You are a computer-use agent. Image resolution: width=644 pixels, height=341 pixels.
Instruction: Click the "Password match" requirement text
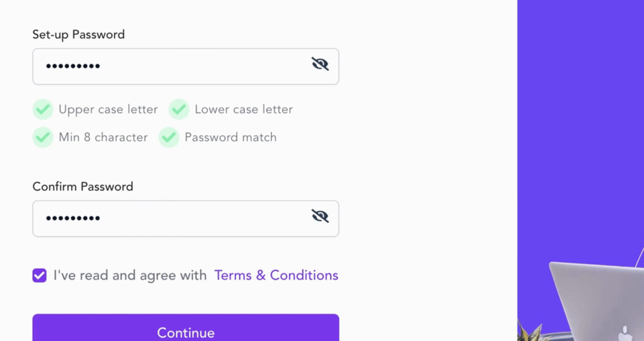click(x=231, y=137)
